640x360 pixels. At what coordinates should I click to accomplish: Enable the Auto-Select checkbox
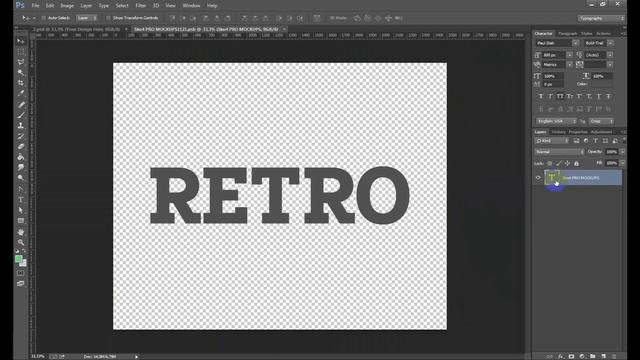point(43,18)
